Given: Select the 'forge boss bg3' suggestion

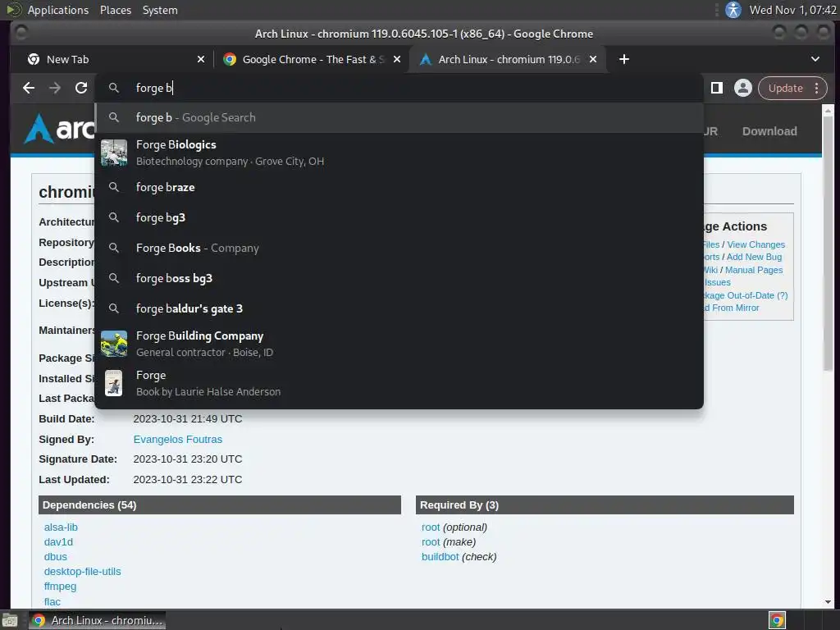Looking at the screenshot, I should (x=399, y=278).
